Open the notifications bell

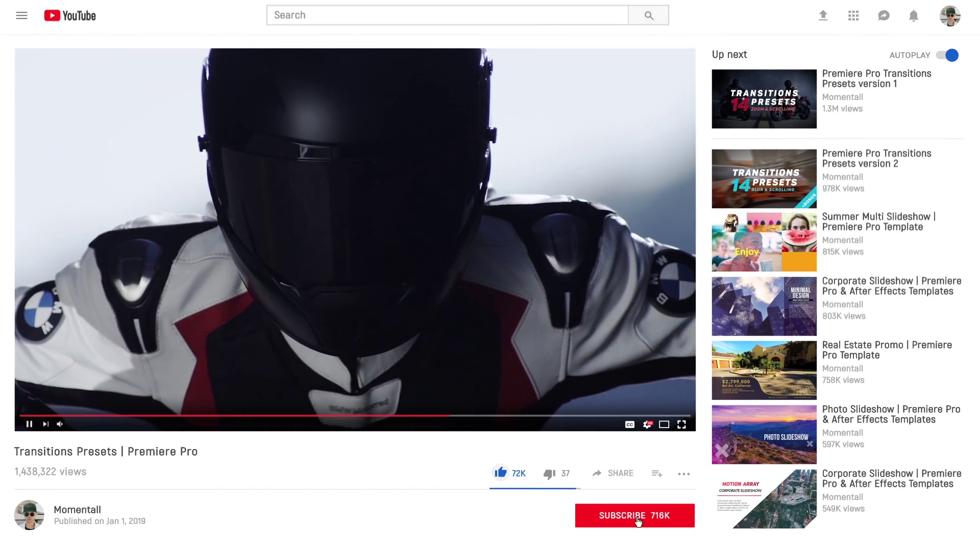pyautogui.click(x=914, y=16)
